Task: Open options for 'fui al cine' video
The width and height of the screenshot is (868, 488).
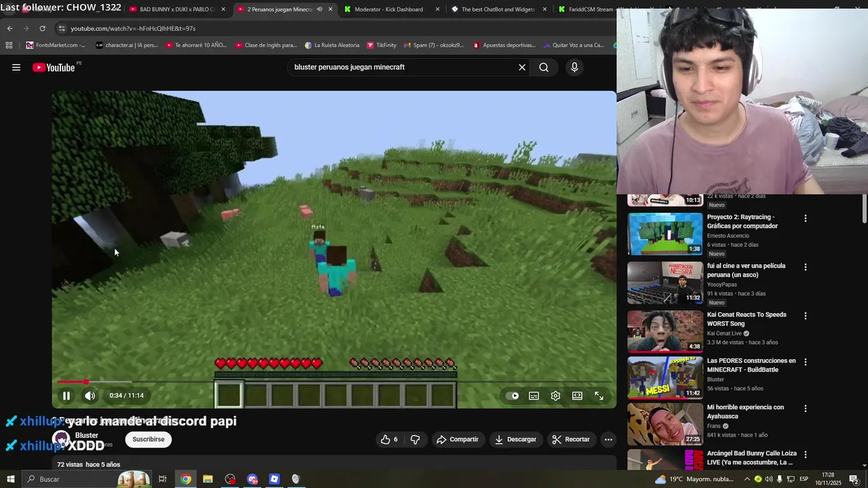Action: [x=806, y=267]
